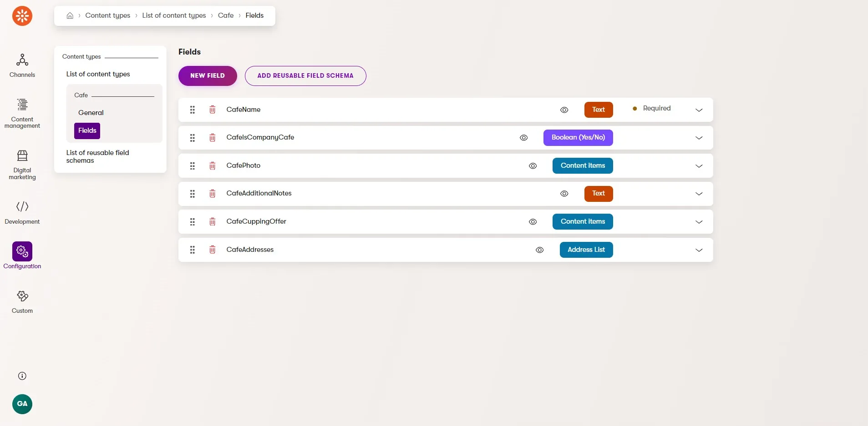The height and width of the screenshot is (426, 868).
Task: Grab the CafeCuppingOffer row drag handle
Action: tap(193, 222)
